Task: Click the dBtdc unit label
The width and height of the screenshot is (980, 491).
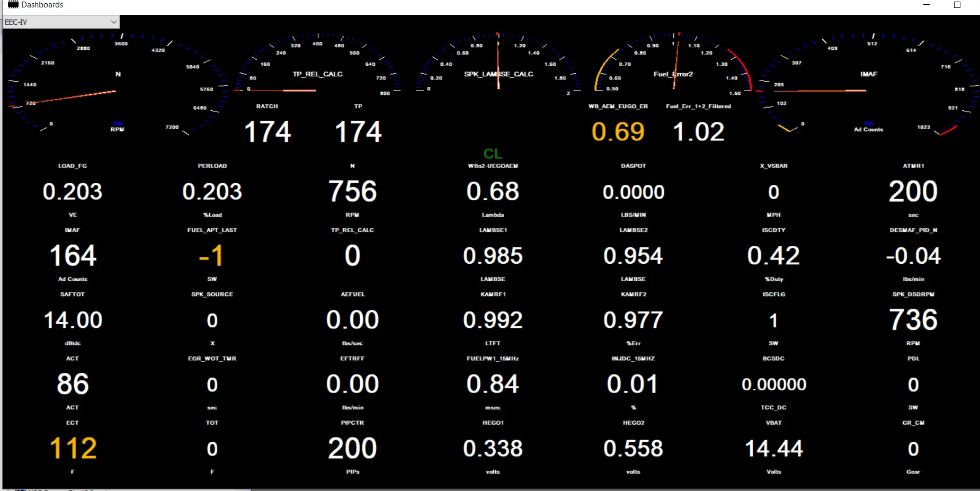Action: click(73, 343)
